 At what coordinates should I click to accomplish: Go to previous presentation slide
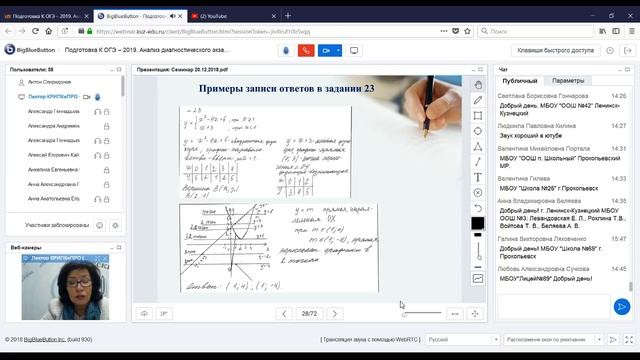tap(284, 313)
